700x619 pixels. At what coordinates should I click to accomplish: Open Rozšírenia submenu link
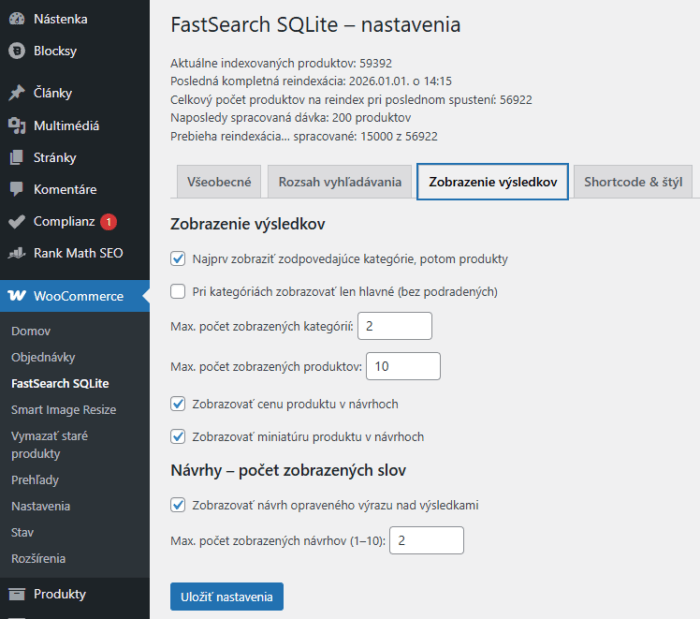pos(38,559)
